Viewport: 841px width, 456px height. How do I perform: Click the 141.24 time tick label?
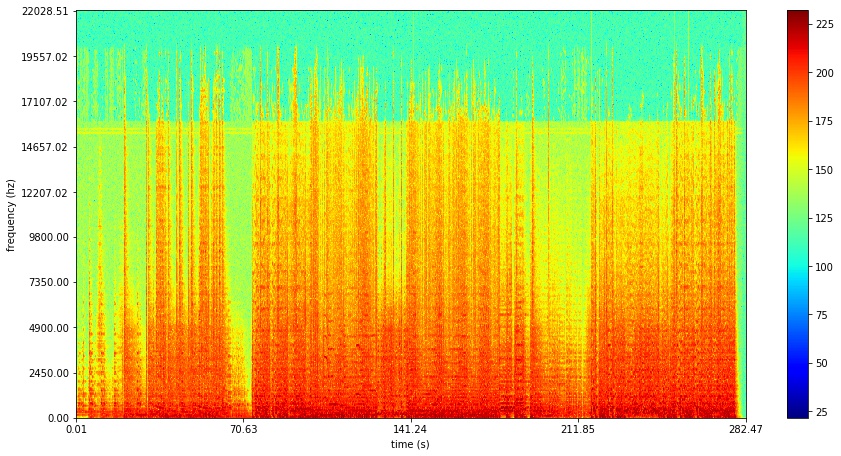[410, 430]
